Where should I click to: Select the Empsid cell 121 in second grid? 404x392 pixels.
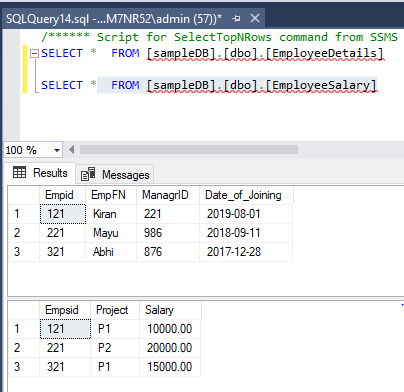tap(65, 329)
